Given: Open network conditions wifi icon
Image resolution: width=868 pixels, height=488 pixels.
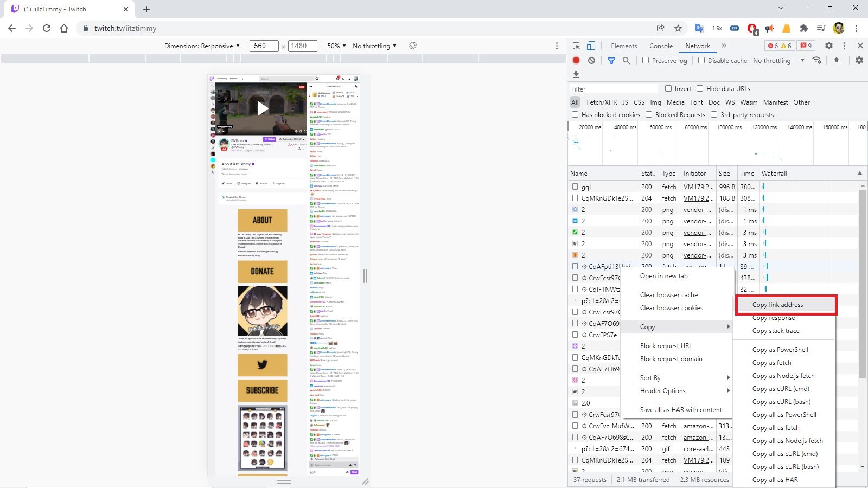Looking at the screenshot, I should click(x=817, y=60).
